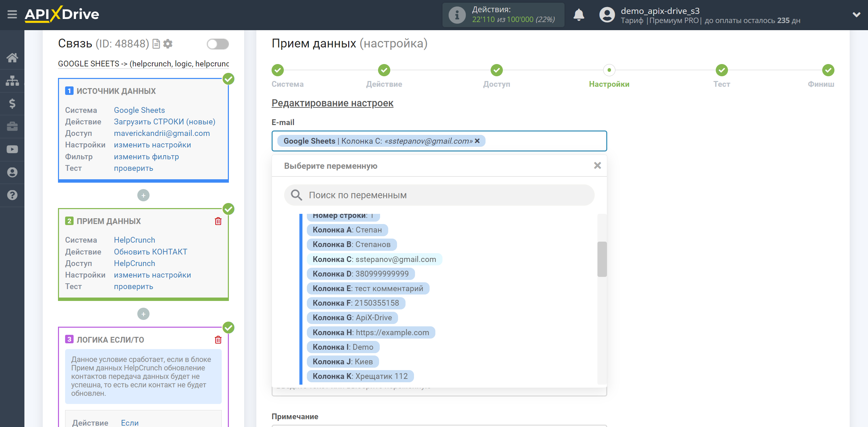The image size is (868, 427).
Task: Open billing dollar icon in sidebar
Action: point(12,103)
